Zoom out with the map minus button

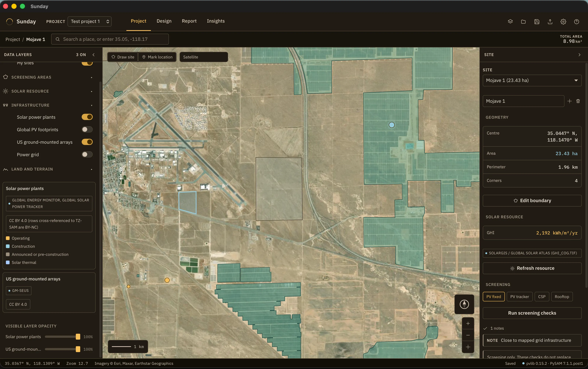[468, 335]
